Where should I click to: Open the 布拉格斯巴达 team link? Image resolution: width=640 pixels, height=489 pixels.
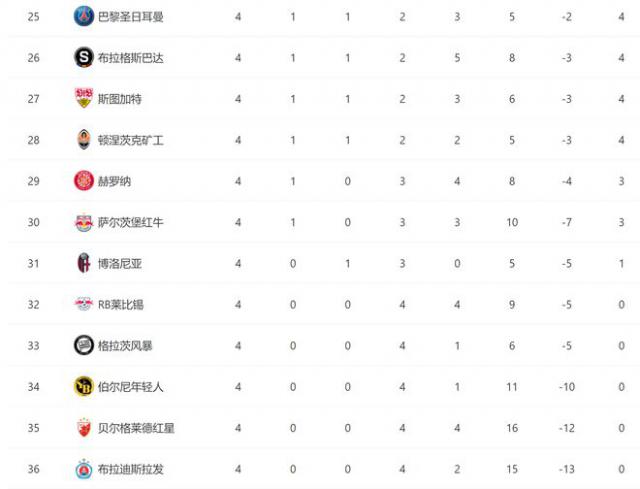(131, 58)
